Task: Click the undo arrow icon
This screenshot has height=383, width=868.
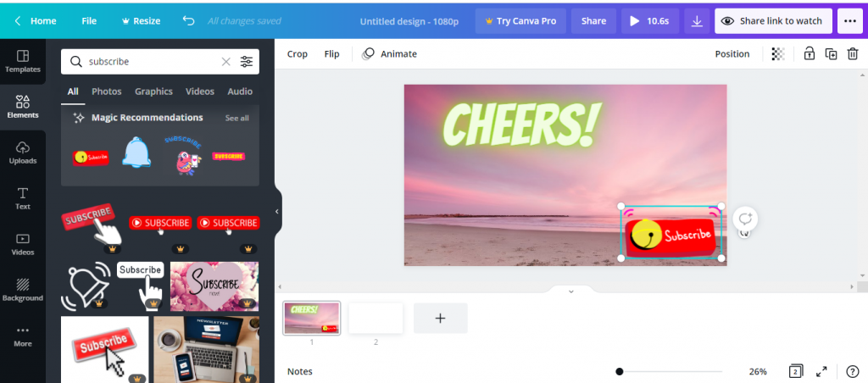Action: click(188, 21)
